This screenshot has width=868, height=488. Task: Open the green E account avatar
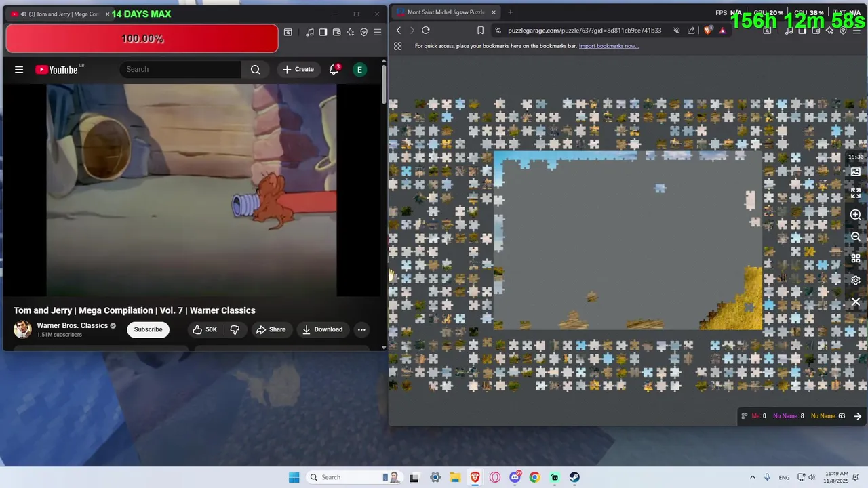(x=359, y=69)
